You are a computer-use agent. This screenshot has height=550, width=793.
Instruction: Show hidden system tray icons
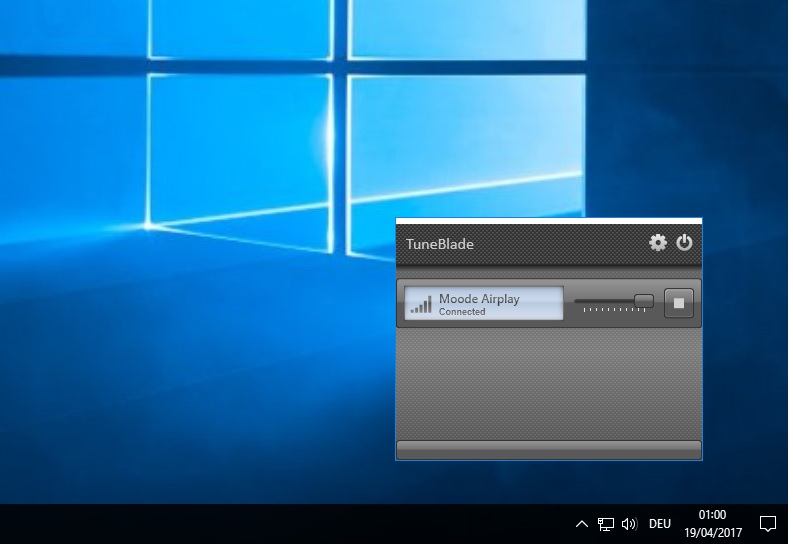pos(582,524)
